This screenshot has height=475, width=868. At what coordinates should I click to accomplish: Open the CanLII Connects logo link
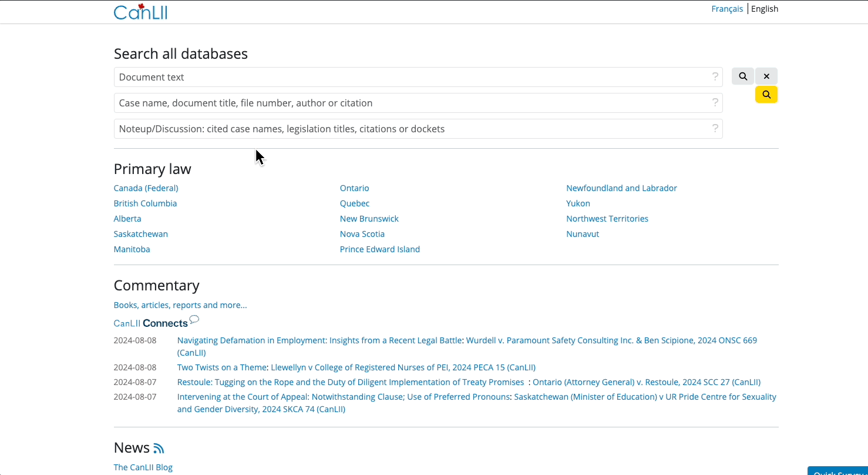coord(156,322)
